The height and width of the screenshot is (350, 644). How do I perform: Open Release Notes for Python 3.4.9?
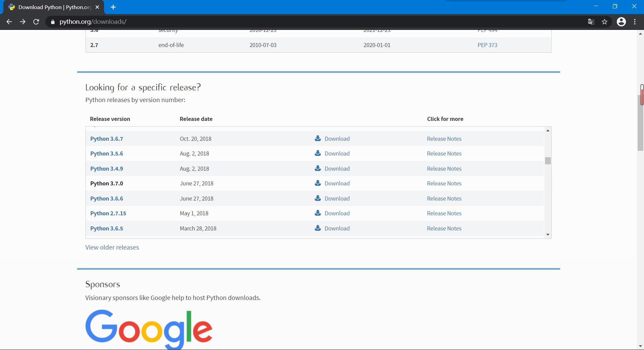tap(444, 169)
